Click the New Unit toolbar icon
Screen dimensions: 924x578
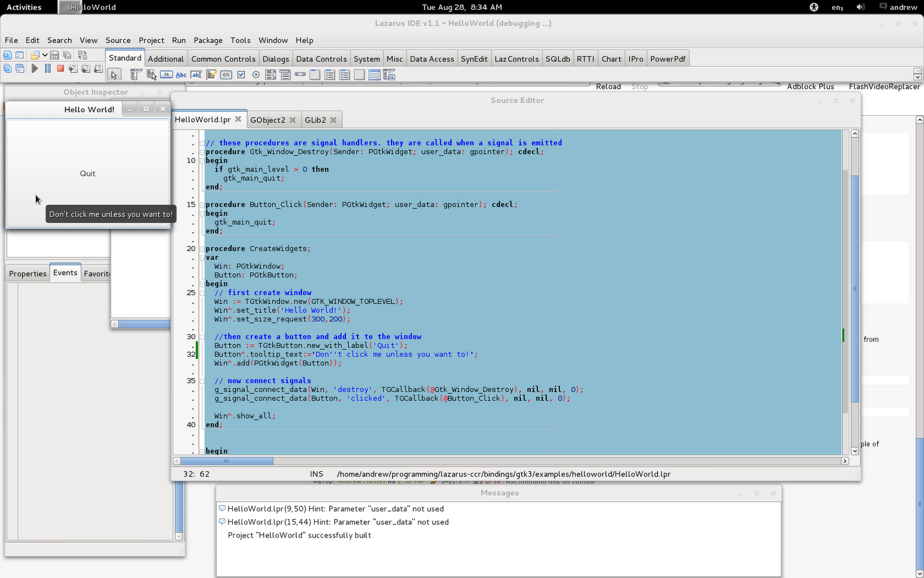coord(8,55)
